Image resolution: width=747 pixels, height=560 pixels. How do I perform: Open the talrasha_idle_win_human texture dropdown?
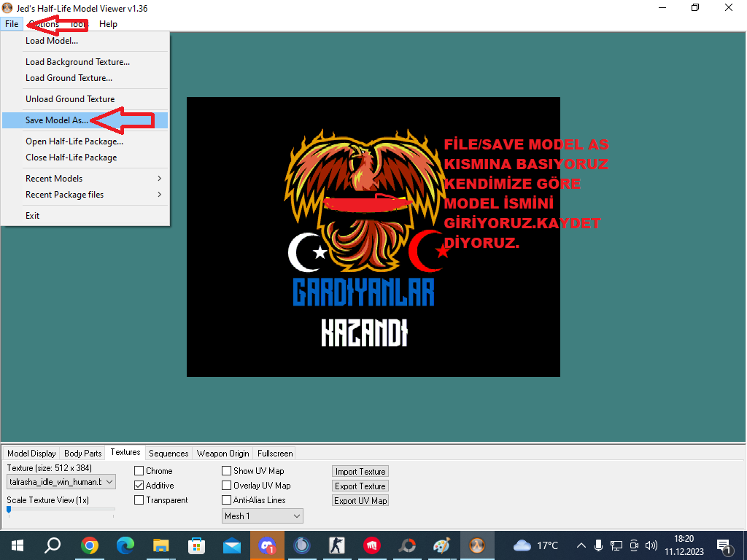click(x=61, y=482)
